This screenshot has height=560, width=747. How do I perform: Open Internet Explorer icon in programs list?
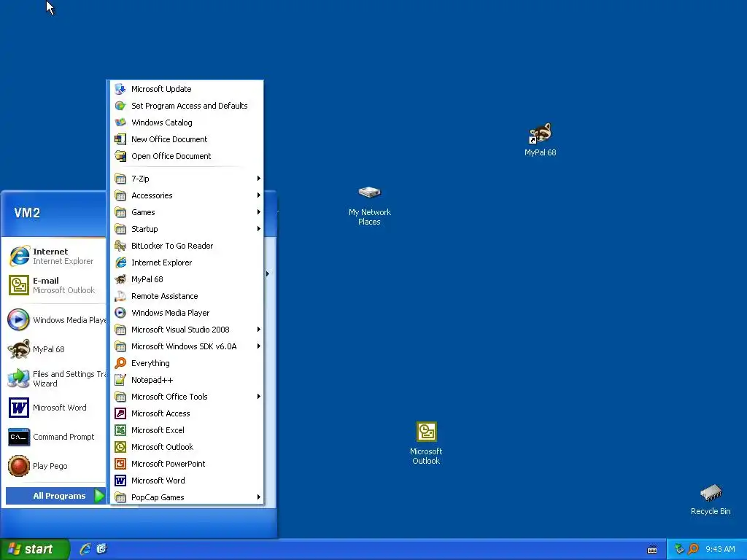[x=120, y=262]
